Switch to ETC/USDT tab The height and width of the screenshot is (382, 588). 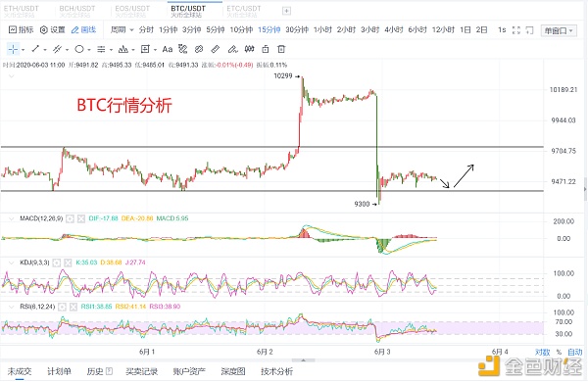point(244,11)
